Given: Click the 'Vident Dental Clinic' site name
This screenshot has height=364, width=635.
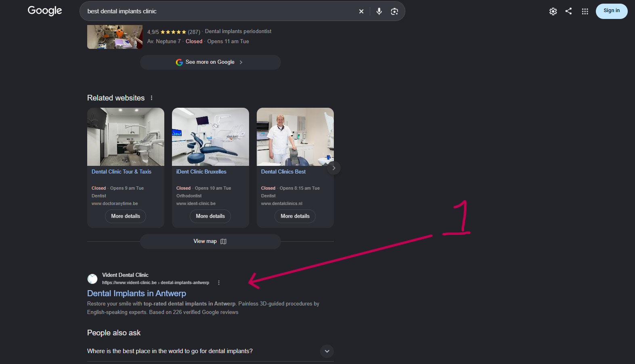Looking at the screenshot, I should click(125, 275).
